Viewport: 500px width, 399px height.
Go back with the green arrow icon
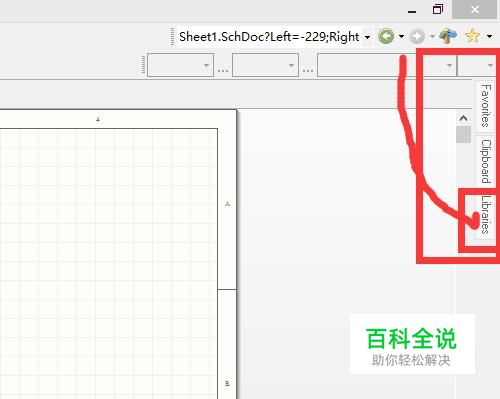386,36
